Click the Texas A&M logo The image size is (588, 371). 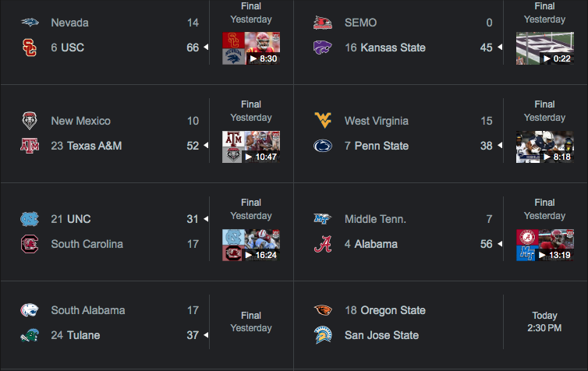(x=30, y=146)
